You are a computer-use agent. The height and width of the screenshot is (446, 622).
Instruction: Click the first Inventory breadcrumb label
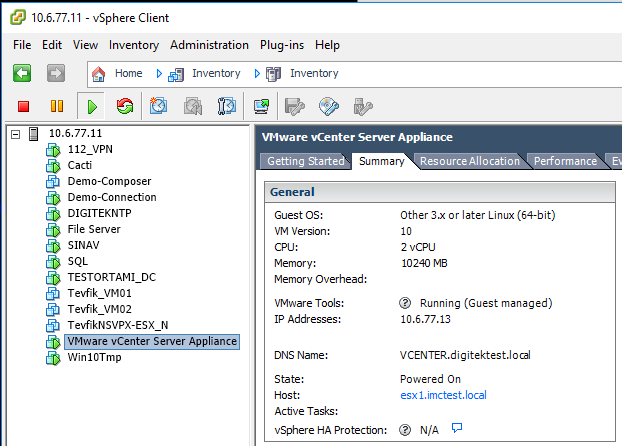pos(216,73)
